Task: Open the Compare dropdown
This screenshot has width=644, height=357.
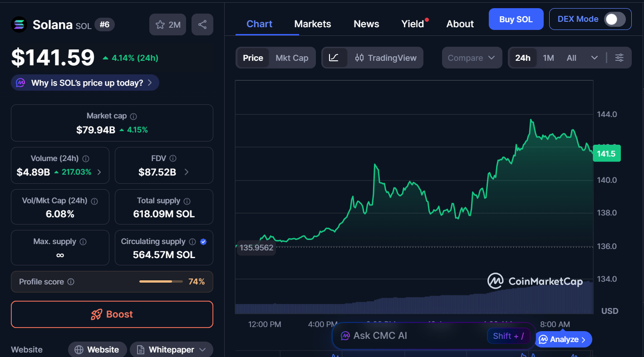Action: pos(472,58)
